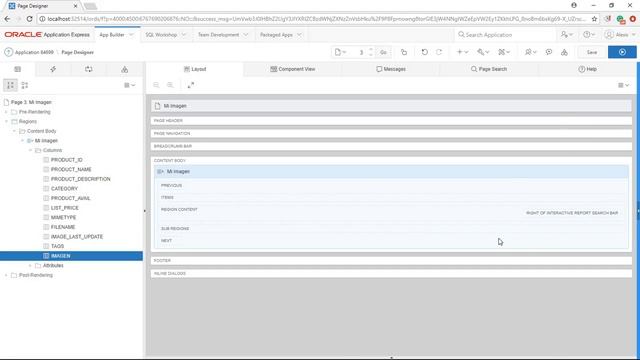Open the administration menu icon
This screenshot has width=640, height=360.
566,35
